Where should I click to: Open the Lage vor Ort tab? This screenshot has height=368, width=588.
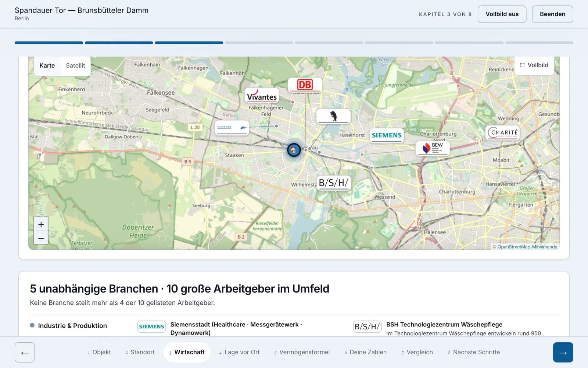(240, 352)
